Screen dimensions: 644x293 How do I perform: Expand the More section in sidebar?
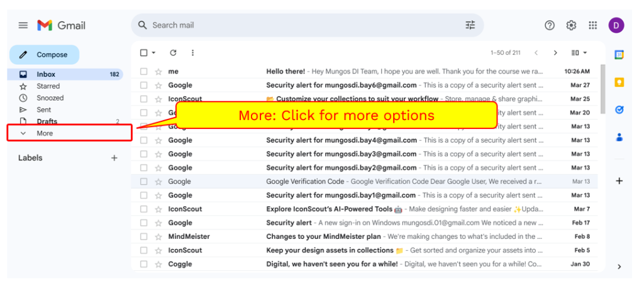[45, 133]
